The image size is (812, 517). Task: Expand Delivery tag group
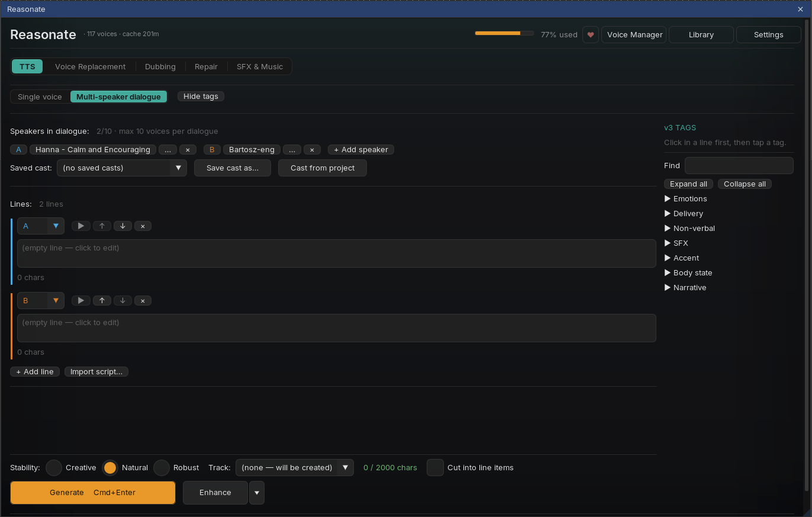coord(684,214)
